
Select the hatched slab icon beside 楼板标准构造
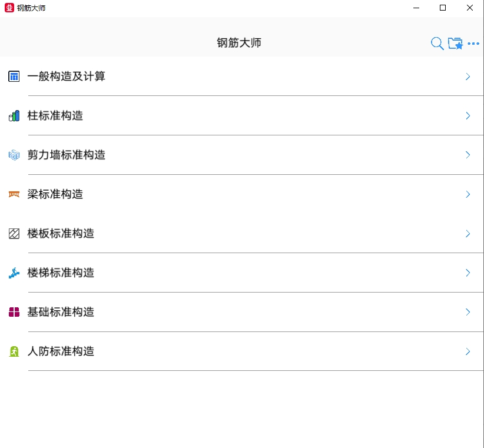[14, 234]
